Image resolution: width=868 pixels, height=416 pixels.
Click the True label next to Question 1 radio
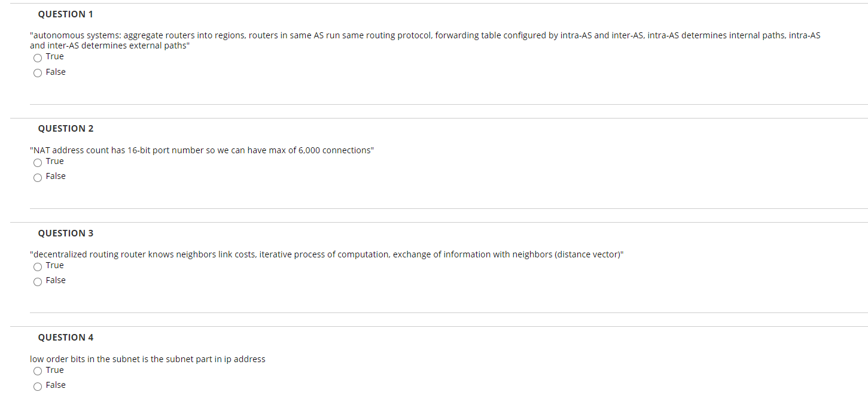(55, 56)
